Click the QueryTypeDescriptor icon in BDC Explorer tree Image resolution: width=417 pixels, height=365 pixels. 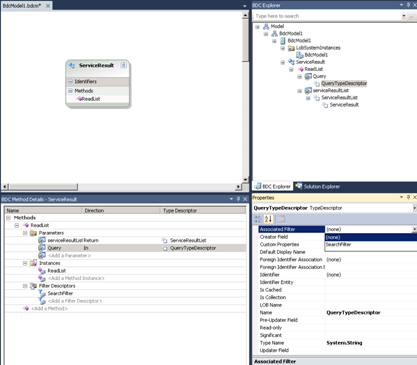pos(317,83)
